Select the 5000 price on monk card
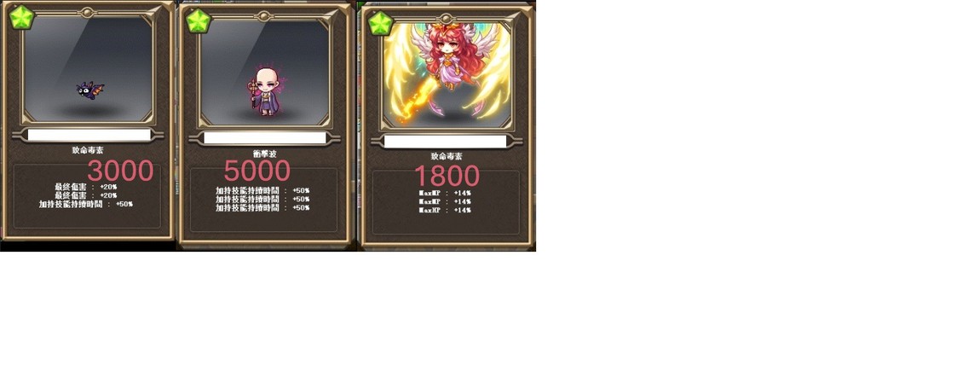Image resolution: width=980 pixels, height=389 pixels. coord(257,171)
